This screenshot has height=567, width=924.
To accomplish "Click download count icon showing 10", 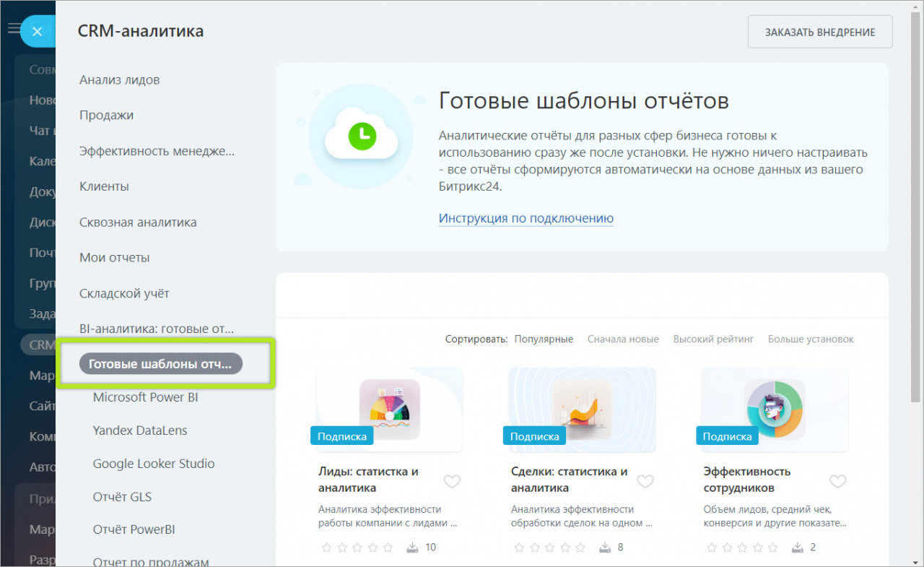I will (412, 547).
